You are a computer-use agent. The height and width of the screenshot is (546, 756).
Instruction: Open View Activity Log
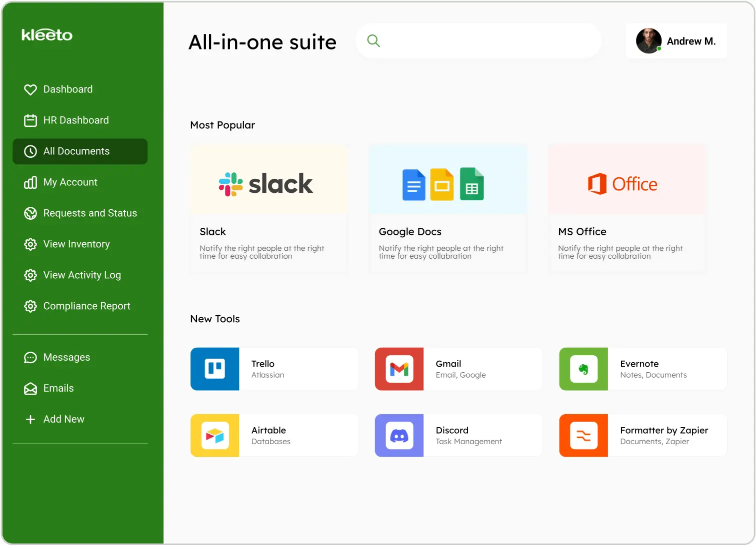(x=80, y=275)
